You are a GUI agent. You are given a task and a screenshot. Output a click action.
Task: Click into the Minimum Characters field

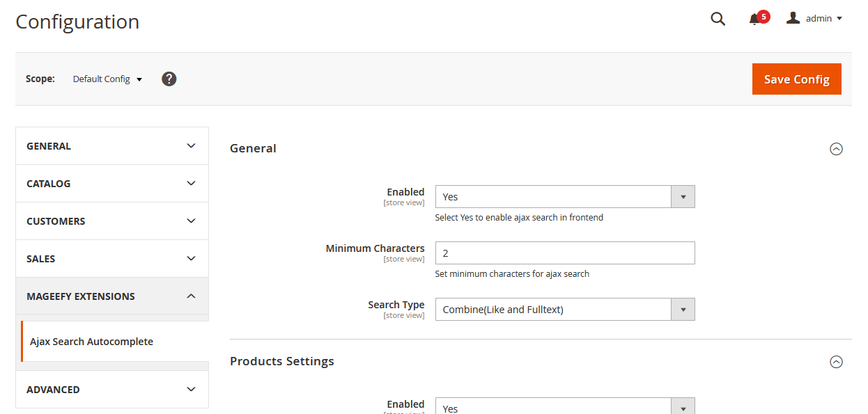pyautogui.click(x=564, y=253)
